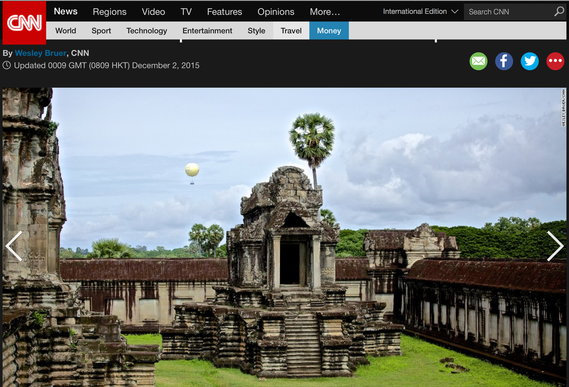Switch to the Travel tab
This screenshot has height=387, width=569.
coord(291,30)
